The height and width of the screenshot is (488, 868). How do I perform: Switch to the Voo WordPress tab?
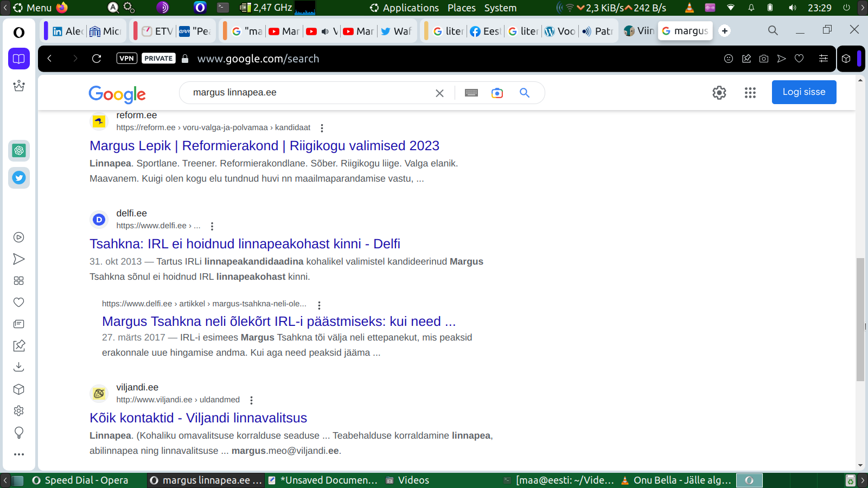tap(560, 31)
